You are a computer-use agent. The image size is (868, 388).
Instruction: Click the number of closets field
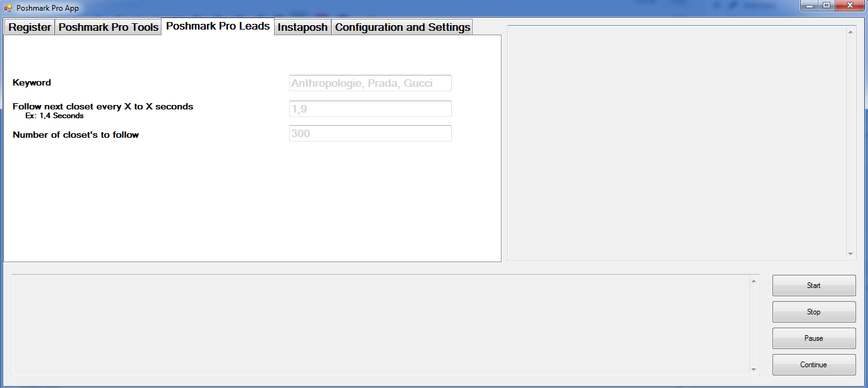click(x=370, y=133)
